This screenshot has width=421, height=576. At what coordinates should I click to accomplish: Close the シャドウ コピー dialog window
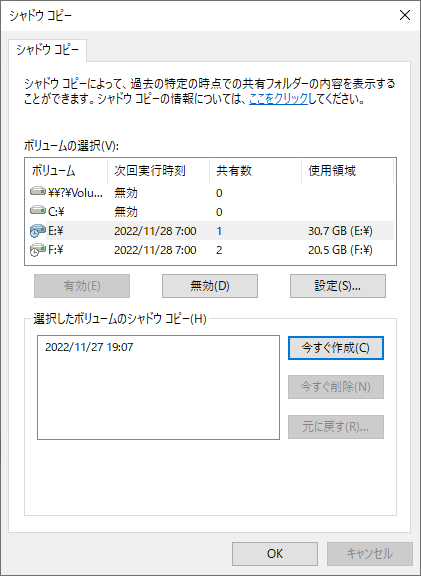pos(405,15)
